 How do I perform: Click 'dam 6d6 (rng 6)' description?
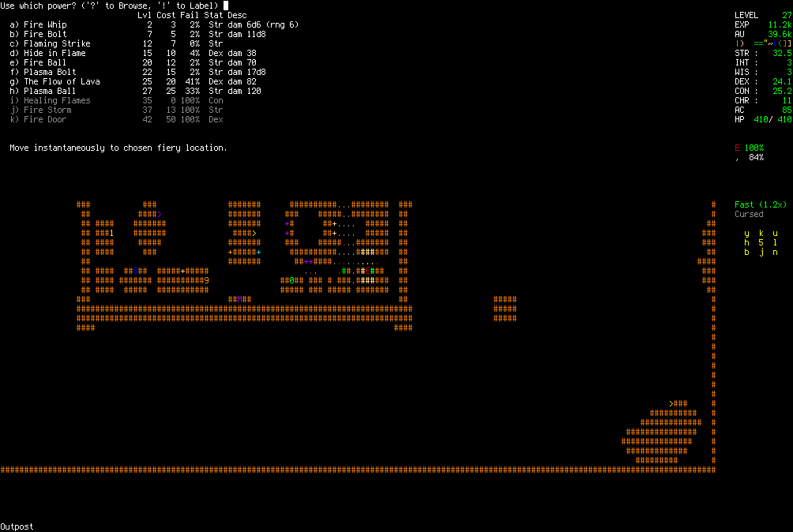pos(263,24)
